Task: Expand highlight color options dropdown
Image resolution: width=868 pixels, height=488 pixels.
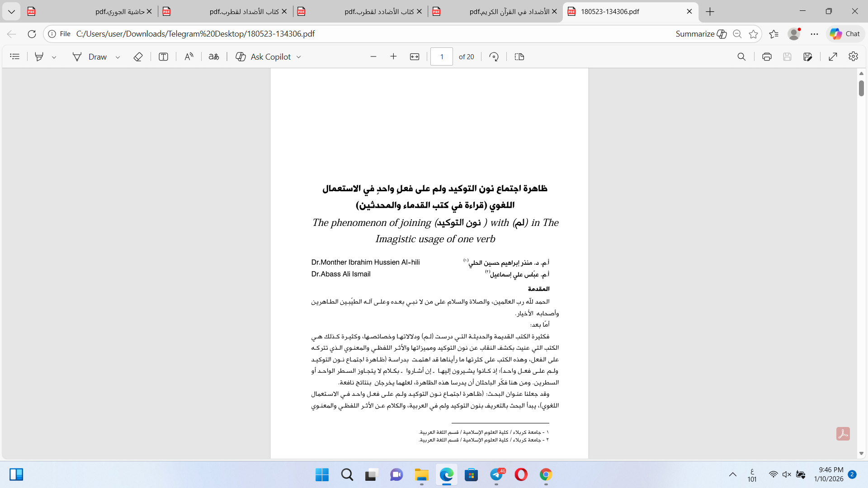Action: pos(54,57)
